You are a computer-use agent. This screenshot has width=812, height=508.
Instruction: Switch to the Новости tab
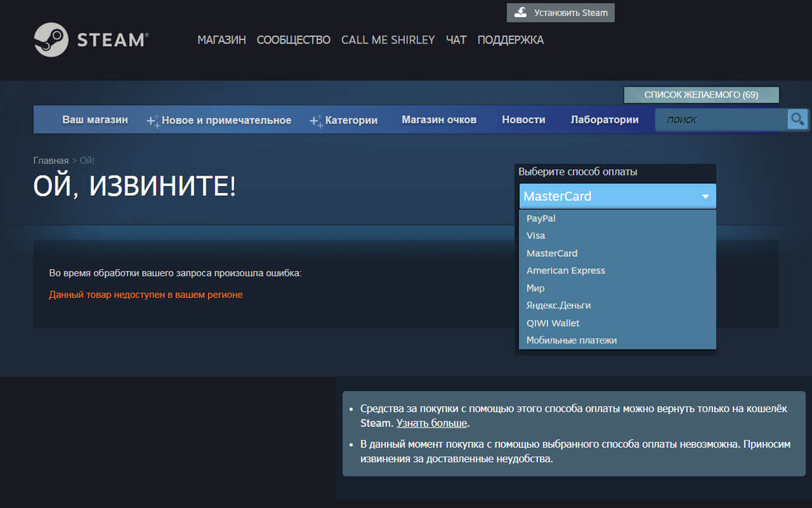pyautogui.click(x=523, y=119)
